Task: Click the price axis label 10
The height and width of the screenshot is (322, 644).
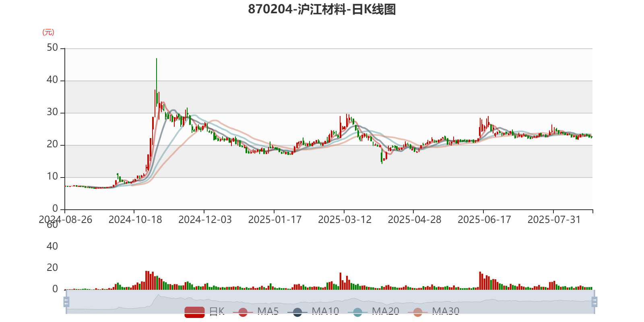Action: click(52, 177)
